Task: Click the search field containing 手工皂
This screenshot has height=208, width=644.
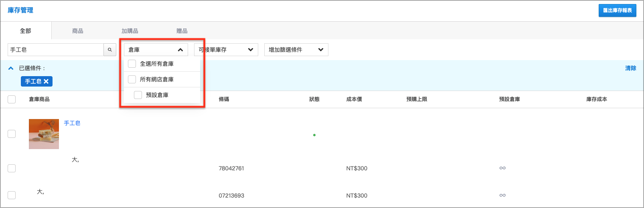Action: (56, 50)
